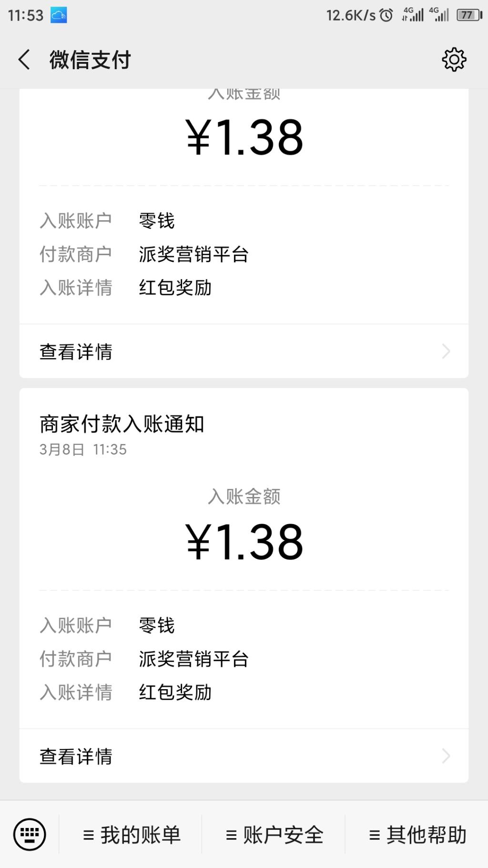Expand 查看详情 chevron in upper card
The image size is (488, 868).
(x=446, y=351)
